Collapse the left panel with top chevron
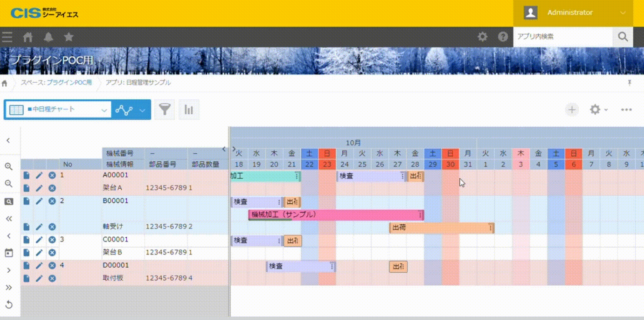 point(8,140)
